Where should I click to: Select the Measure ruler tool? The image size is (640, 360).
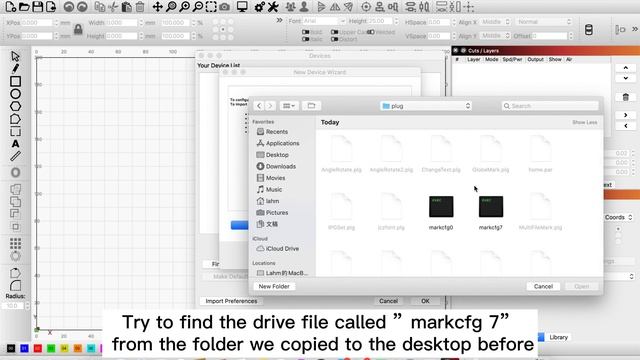pyautogui.click(x=16, y=156)
